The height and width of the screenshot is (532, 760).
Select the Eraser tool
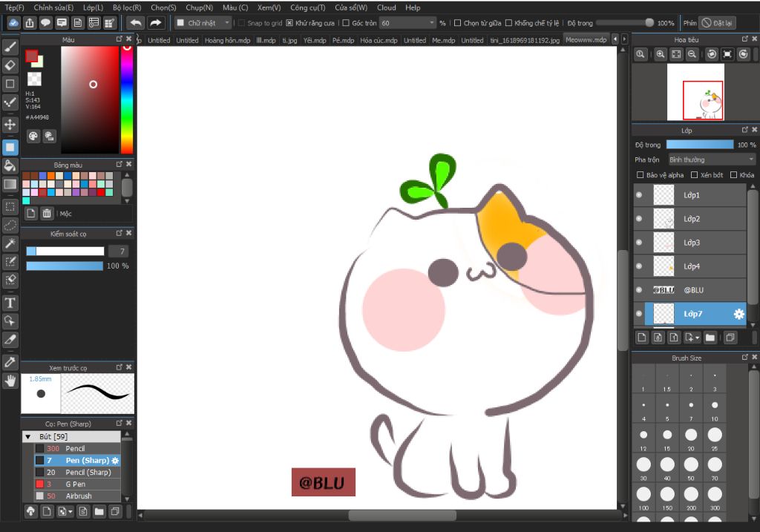[x=10, y=65]
